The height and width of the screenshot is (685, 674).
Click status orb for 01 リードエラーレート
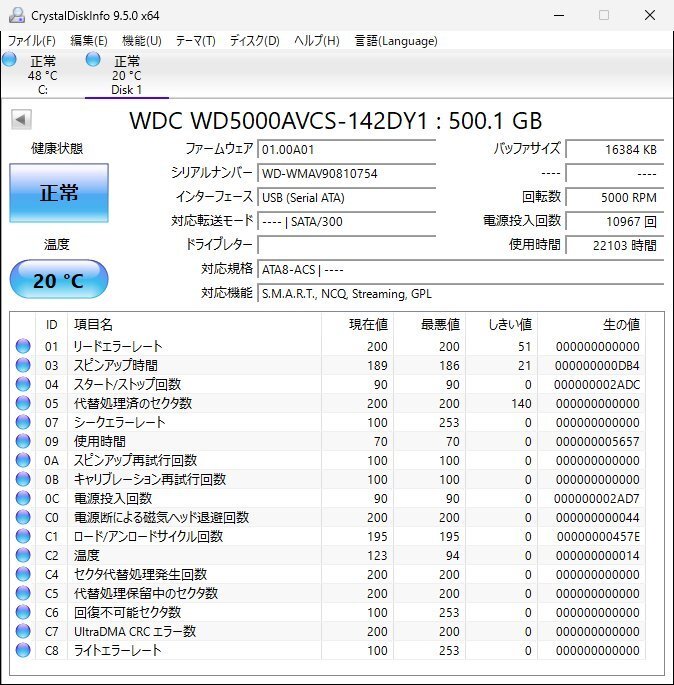[x=23, y=346]
